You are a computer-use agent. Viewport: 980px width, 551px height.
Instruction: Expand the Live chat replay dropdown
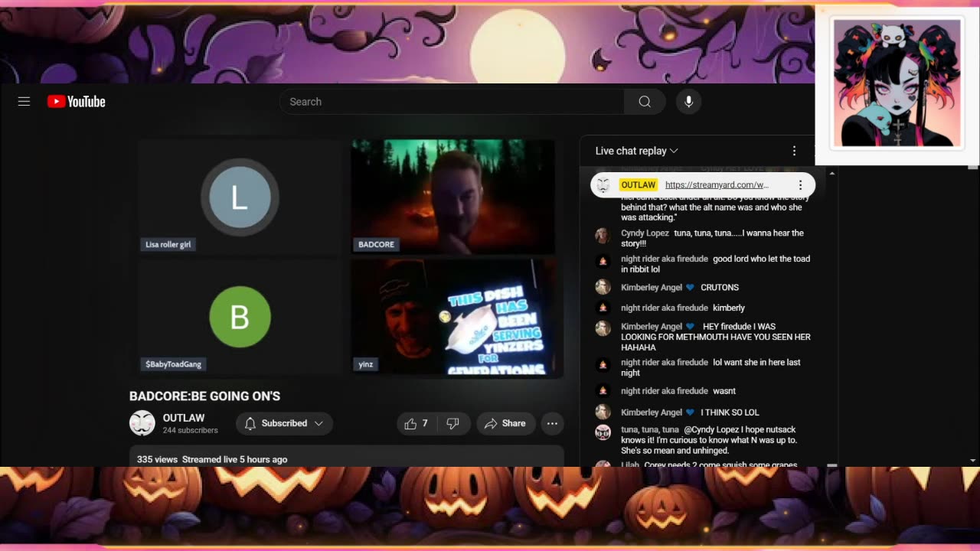tap(637, 151)
